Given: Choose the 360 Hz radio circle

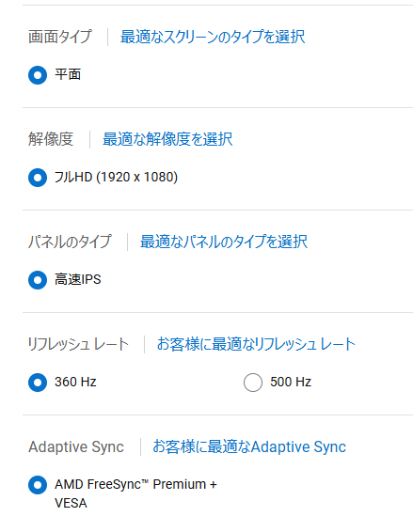Looking at the screenshot, I should [38, 383].
